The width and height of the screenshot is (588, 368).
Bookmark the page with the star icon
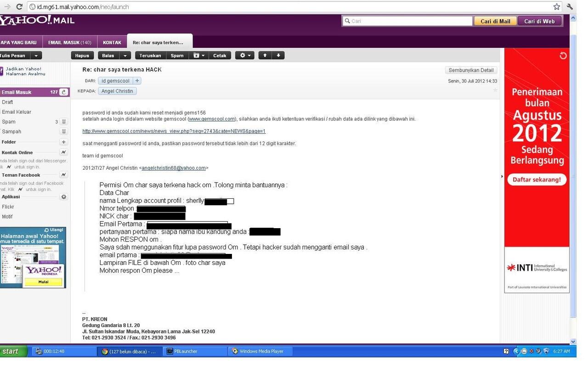tap(556, 6)
